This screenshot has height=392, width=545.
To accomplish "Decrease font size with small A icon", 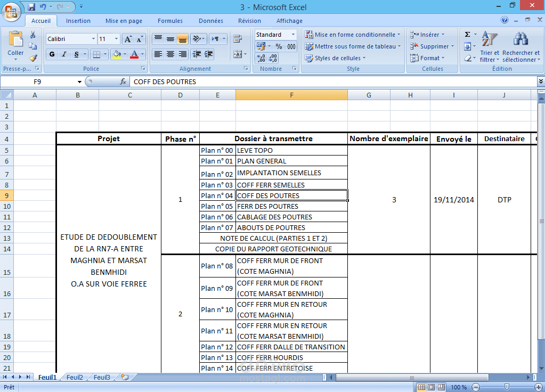I will 140,39.
